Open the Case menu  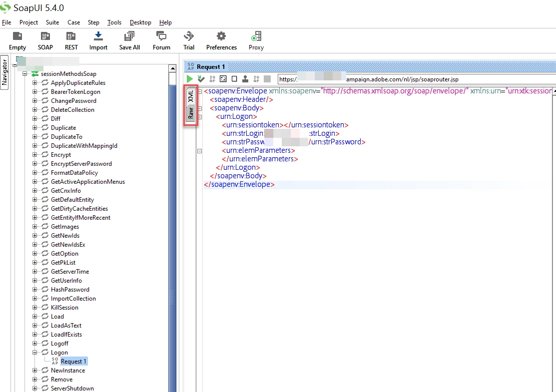pyautogui.click(x=74, y=22)
